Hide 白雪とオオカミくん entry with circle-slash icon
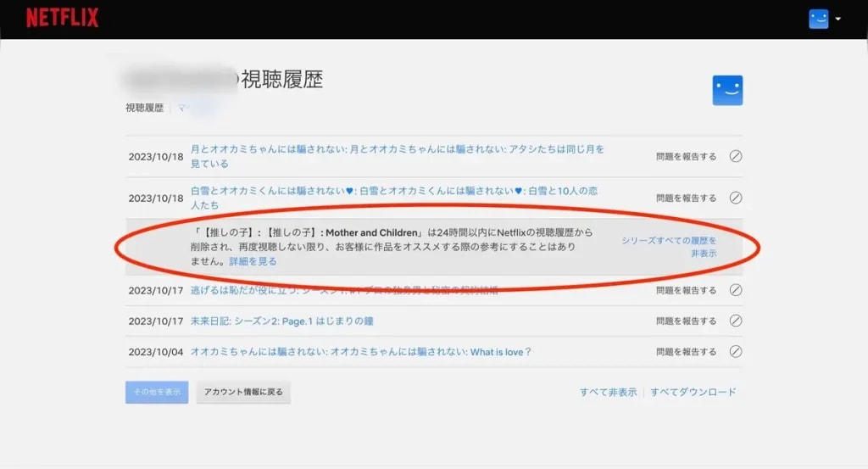Screen dimensions: 868x469 click(x=736, y=198)
